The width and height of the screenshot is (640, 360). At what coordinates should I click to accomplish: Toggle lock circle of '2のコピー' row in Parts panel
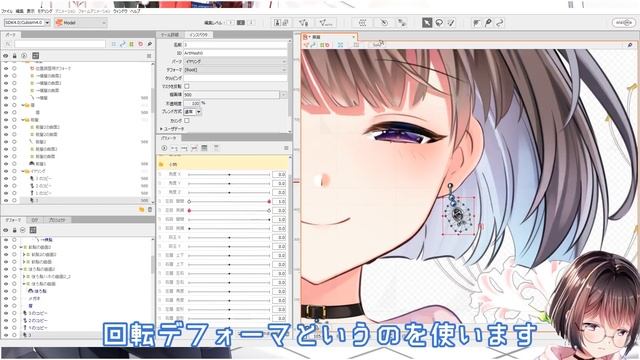pos(14,186)
